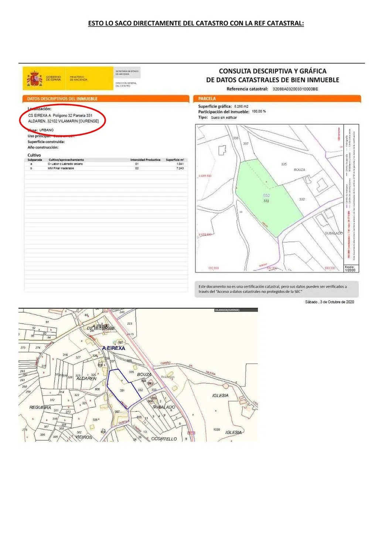Image resolution: width=392 pixels, height=554 pixels.
Task: Select the red-circled Localización address text
Action: click(64, 118)
